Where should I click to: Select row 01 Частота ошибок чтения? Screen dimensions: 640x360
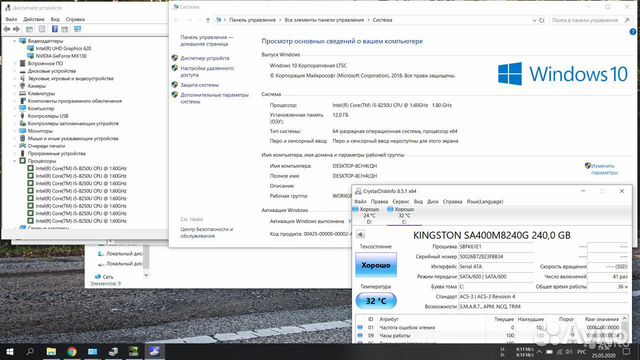point(490,327)
